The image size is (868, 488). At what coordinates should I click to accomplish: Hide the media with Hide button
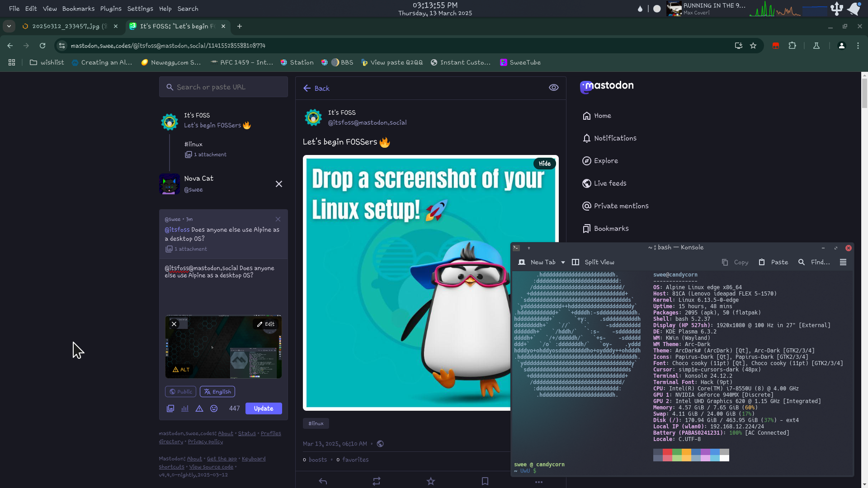click(544, 164)
